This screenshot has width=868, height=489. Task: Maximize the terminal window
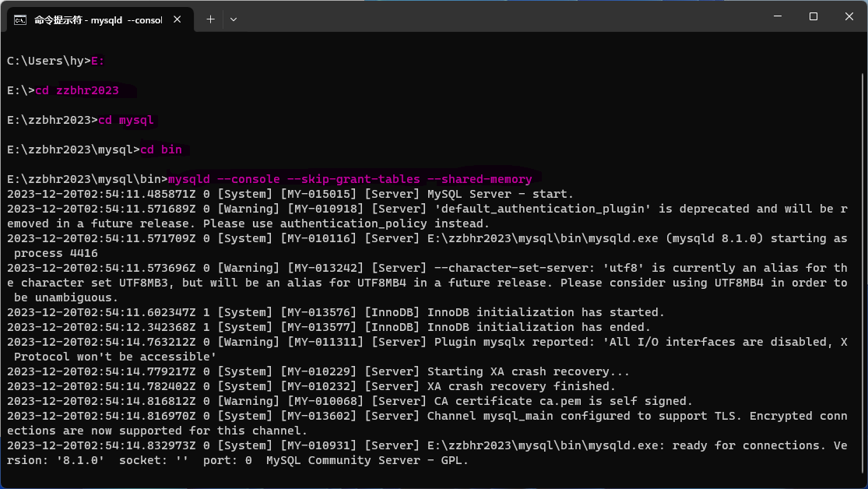click(814, 16)
